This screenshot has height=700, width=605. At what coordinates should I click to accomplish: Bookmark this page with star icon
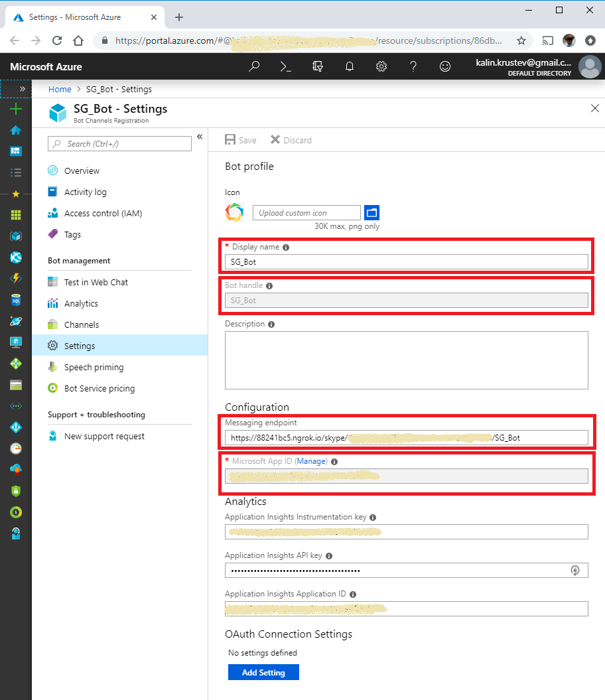point(521,40)
